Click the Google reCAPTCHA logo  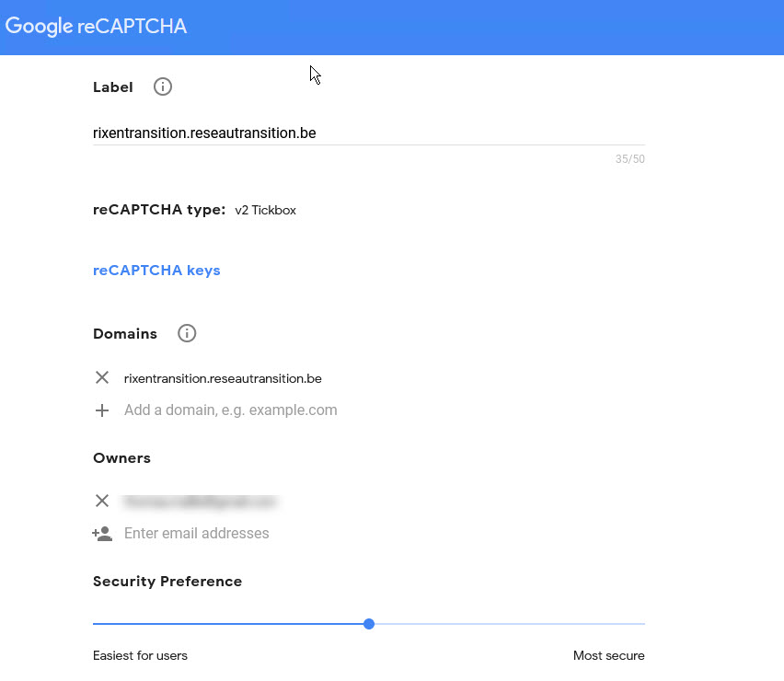[x=96, y=27]
